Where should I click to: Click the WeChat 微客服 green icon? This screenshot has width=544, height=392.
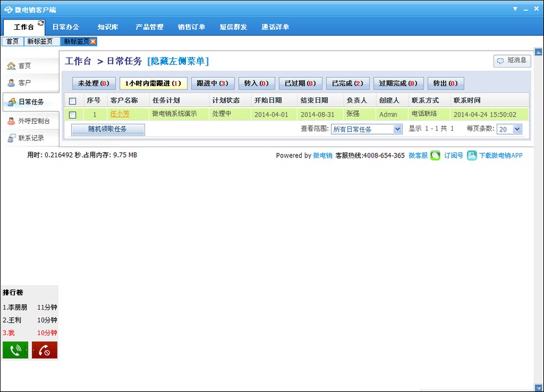[x=435, y=156]
